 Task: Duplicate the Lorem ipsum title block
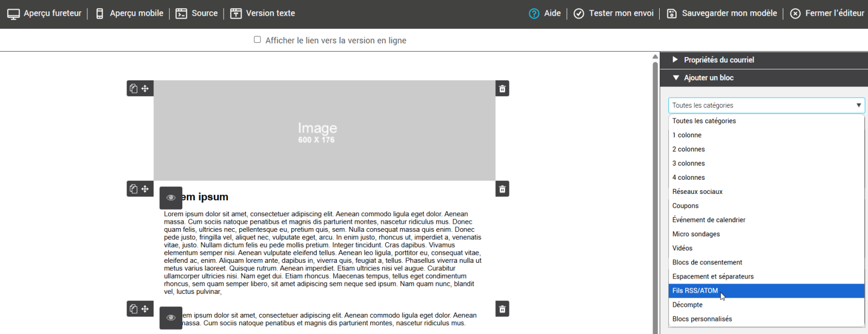click(x=133, y=189)
